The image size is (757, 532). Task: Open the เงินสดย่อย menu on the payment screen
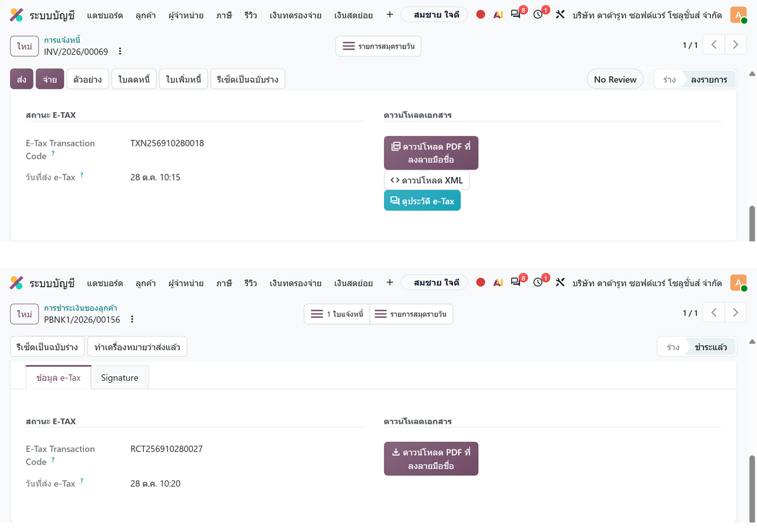click(353, 282)
